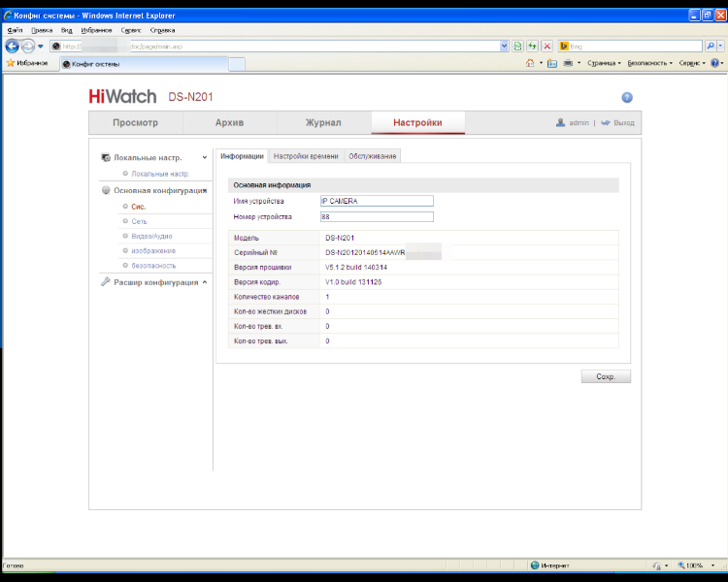Open the recent pages dropdown arrow

(41, 47)
